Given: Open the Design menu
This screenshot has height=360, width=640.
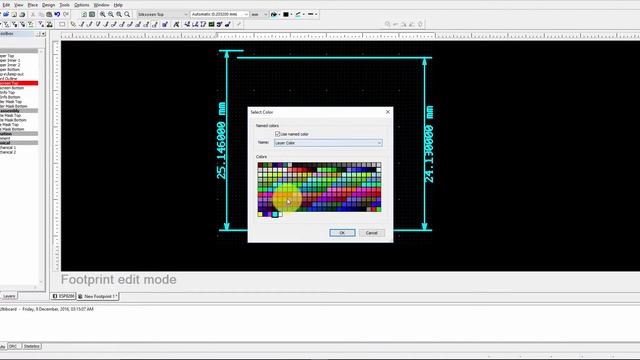Looking at the screenshot, I should click(x=48, y=5).
